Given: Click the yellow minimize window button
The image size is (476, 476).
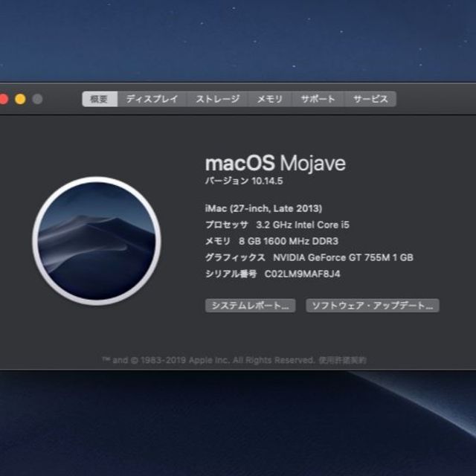Looking at the screenshot, I should click(x=20, y=99).
